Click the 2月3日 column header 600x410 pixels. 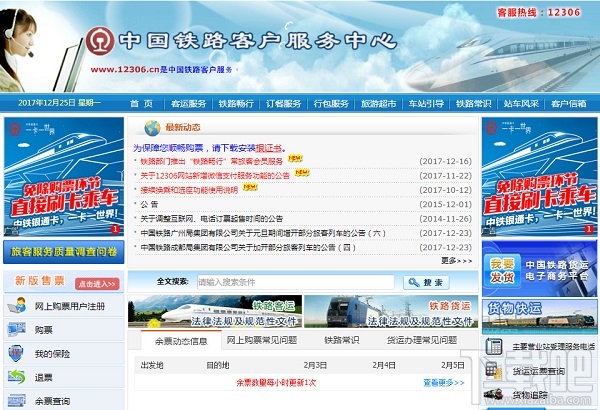315,365
